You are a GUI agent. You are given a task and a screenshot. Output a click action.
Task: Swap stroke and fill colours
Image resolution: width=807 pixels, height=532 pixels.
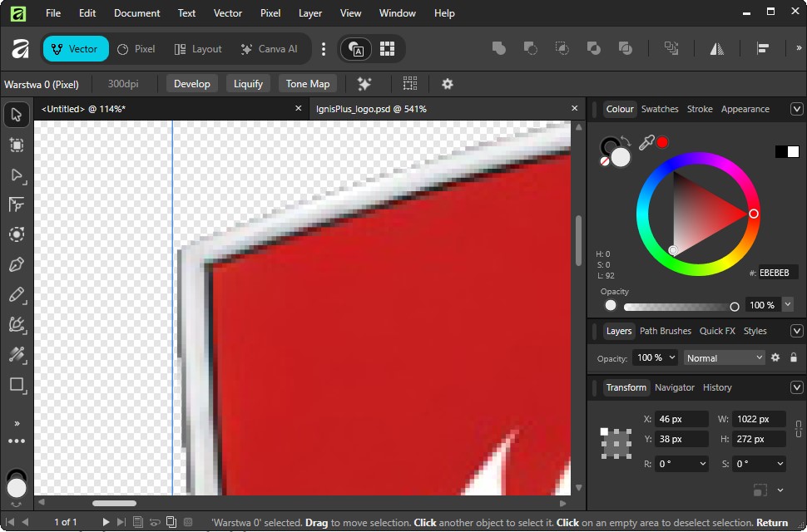[x=624, y=141]
